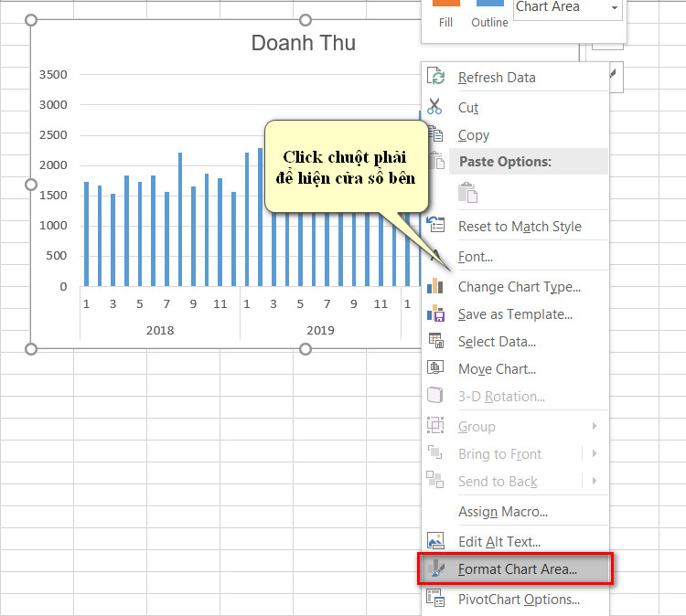Click the 3-D Rotation cube icon
Image resolution: width=686 pixels, height=616 pixels.
[434, 395]
